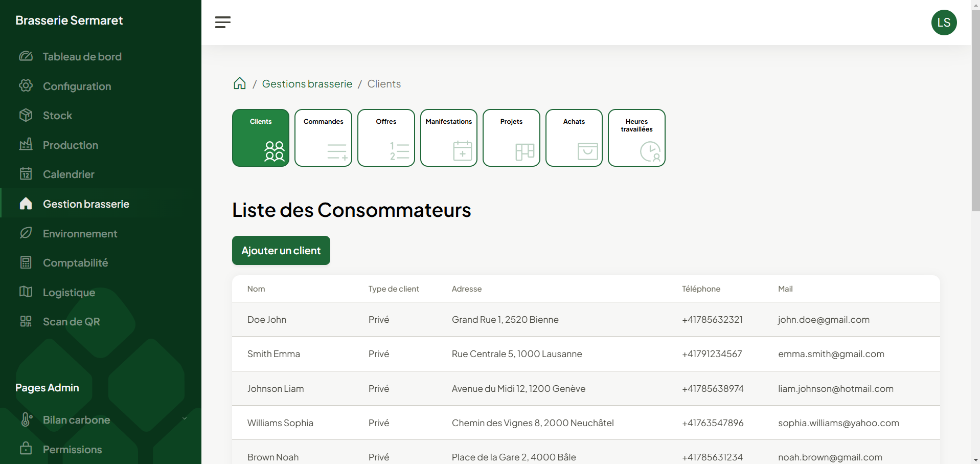Open the hamburger navigation menu
This screenshot has width=980, height=464.
(x=222, y=22)
